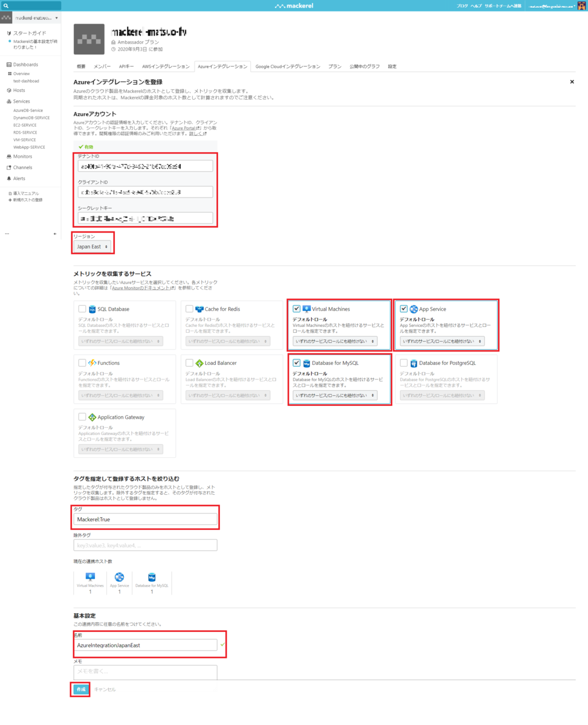The image size is (588, 725).
Task: Switch to the AWSインテグレーション tab
Action: point(166,66)
